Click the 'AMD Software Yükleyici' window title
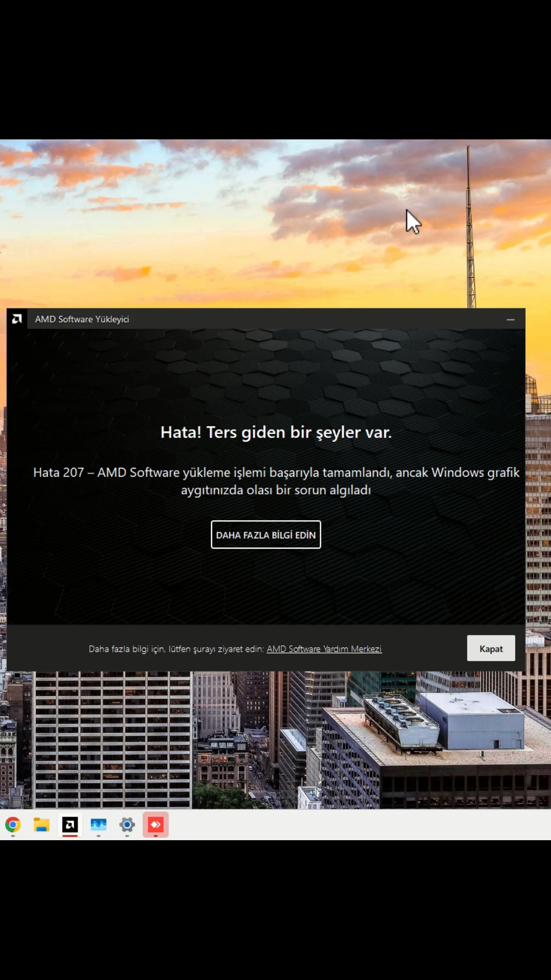Image resolution: width=551 pixels, height=980 pixels. 82,320
